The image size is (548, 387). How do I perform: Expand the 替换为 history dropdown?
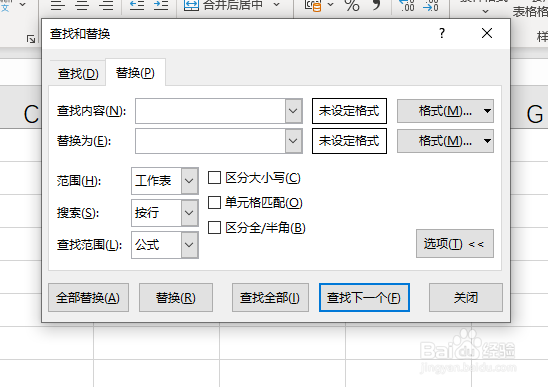[x=294, y=141]
